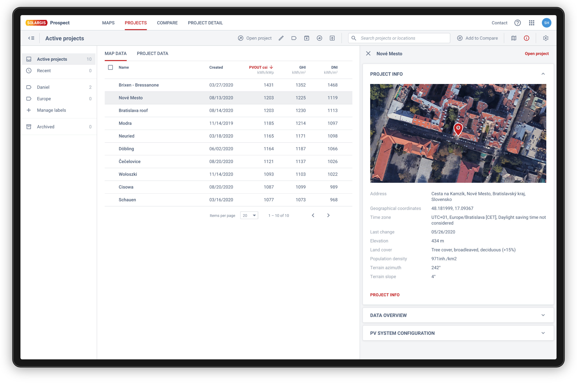This screenshot has height=392, width=577.
Task: Click the Solargis Prospect logo
Action: (48, 23)
